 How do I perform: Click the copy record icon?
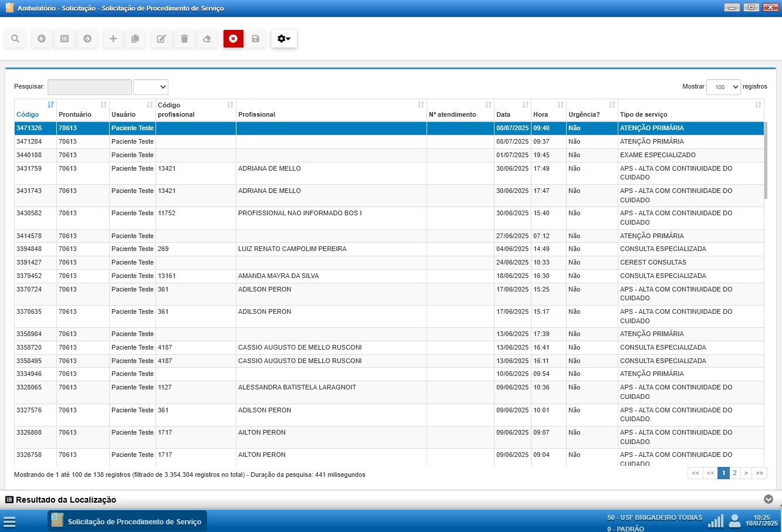point(135,39)
